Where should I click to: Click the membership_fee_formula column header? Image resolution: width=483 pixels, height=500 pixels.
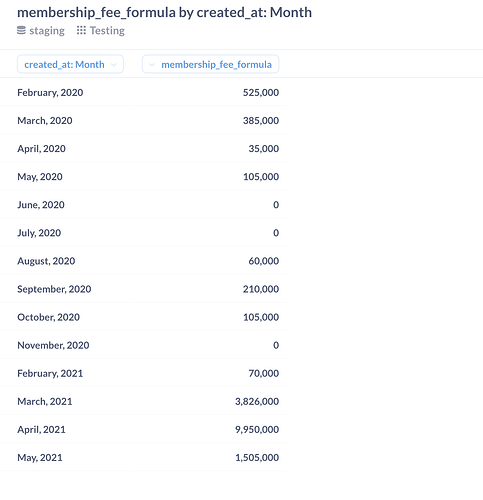pyautogui.click(x=210, y=64)
